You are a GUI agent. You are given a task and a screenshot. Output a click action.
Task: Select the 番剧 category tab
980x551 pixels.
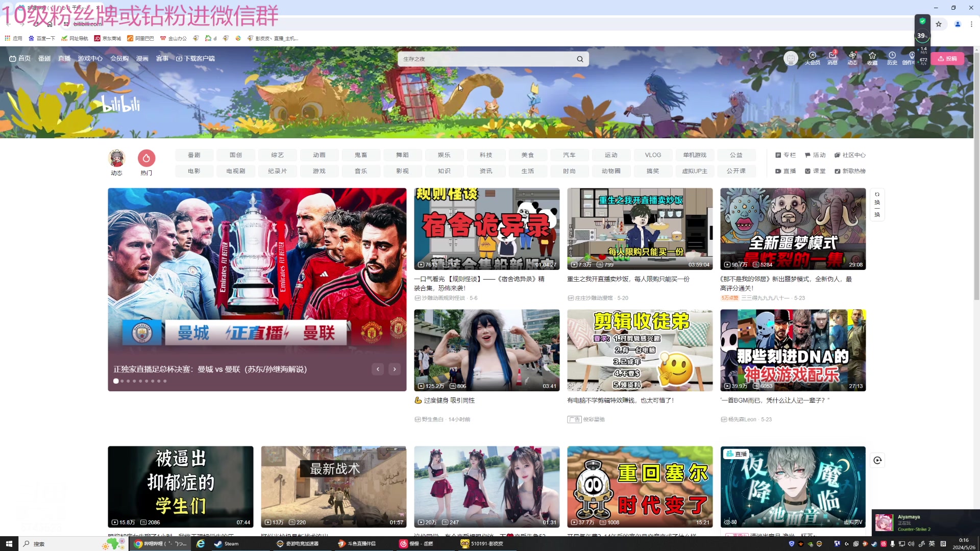tap(194, 155)
